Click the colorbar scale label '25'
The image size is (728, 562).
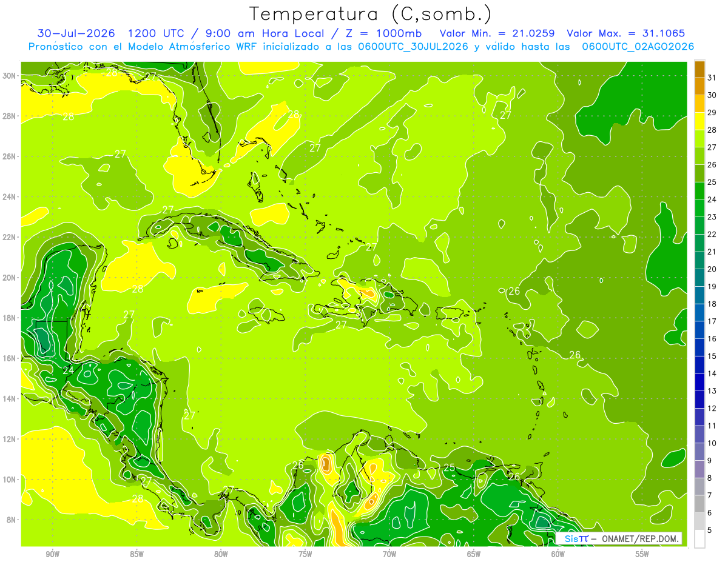[x=712, y=182]
